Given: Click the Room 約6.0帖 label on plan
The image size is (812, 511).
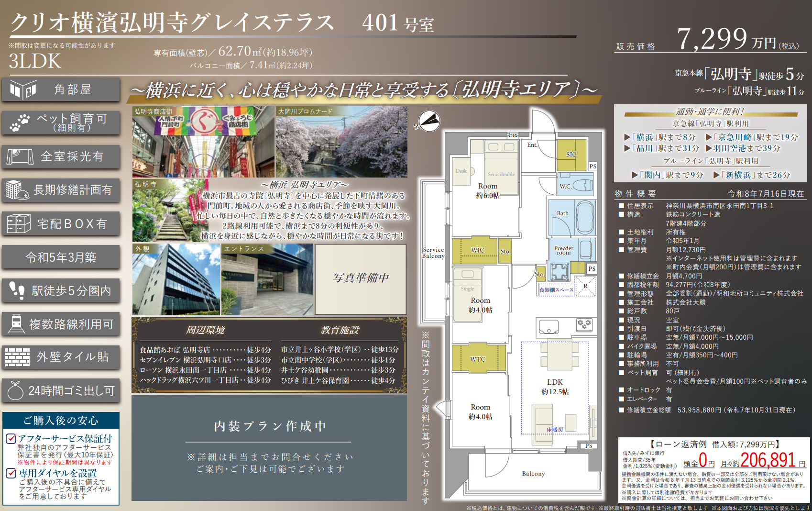Looking at the screenshot, I should (488, 190).
